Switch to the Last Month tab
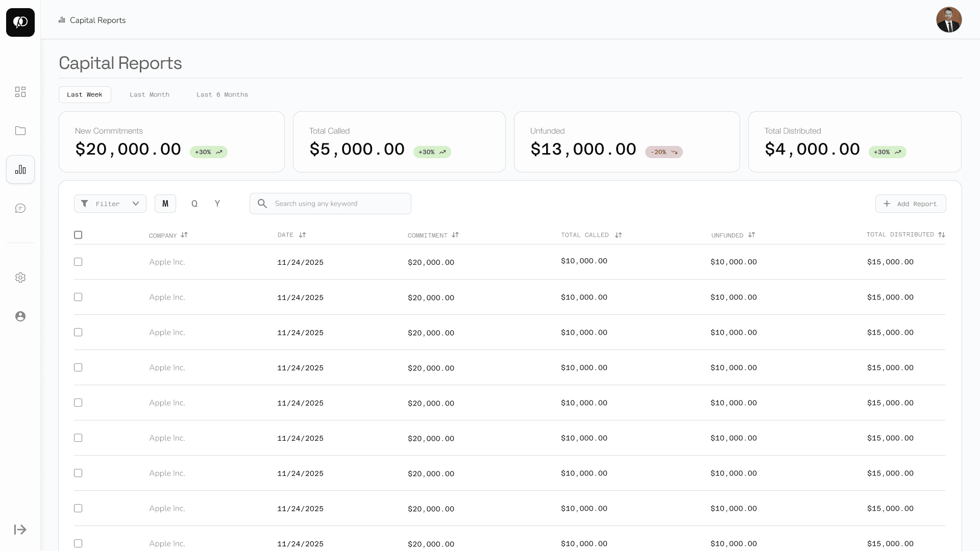Viewport: 980px width, 551px height. pyautogui.click(x=150, y=95)
